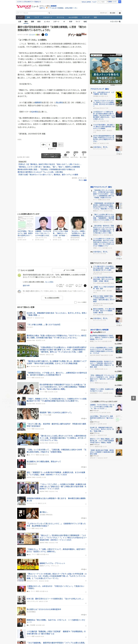Open ad info icon on Onaysin banner
This screenshot has height=644, width=138.
point(120,55)
